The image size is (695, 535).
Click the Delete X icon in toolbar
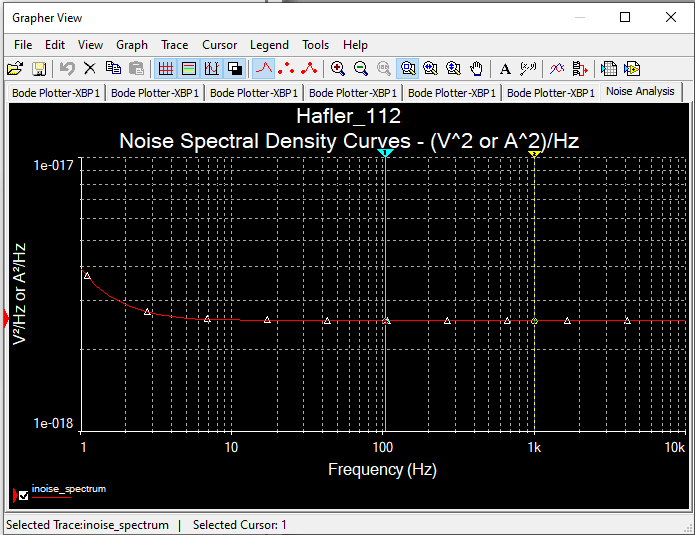point(90,69)
